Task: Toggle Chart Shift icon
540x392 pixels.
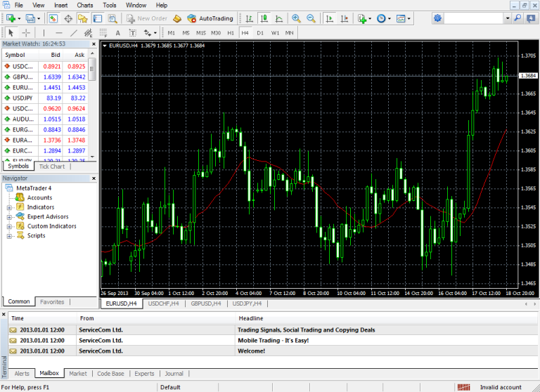Action: pos(345,18)
